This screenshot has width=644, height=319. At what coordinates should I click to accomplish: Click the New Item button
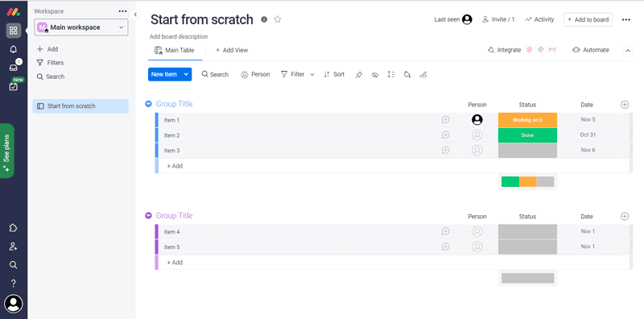[164, 74]
